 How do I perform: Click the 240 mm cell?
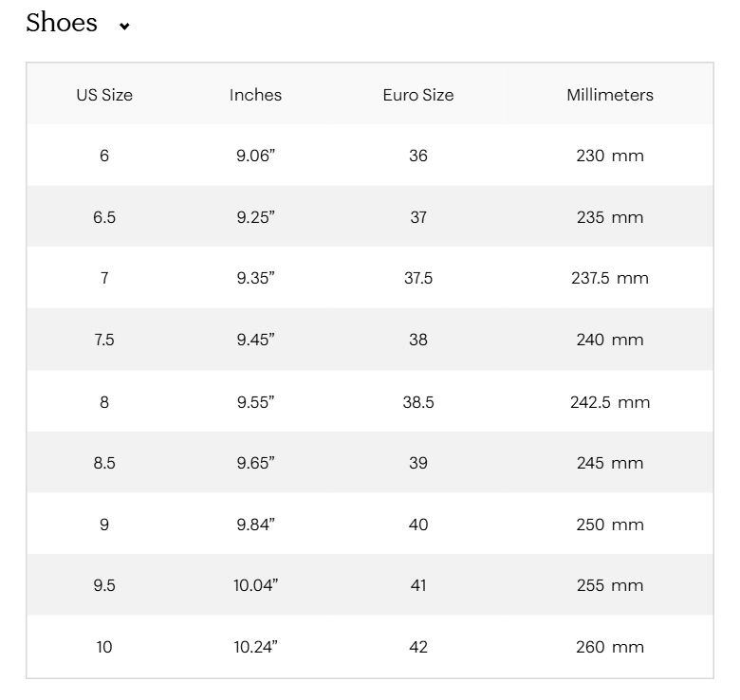coord(610,340)
